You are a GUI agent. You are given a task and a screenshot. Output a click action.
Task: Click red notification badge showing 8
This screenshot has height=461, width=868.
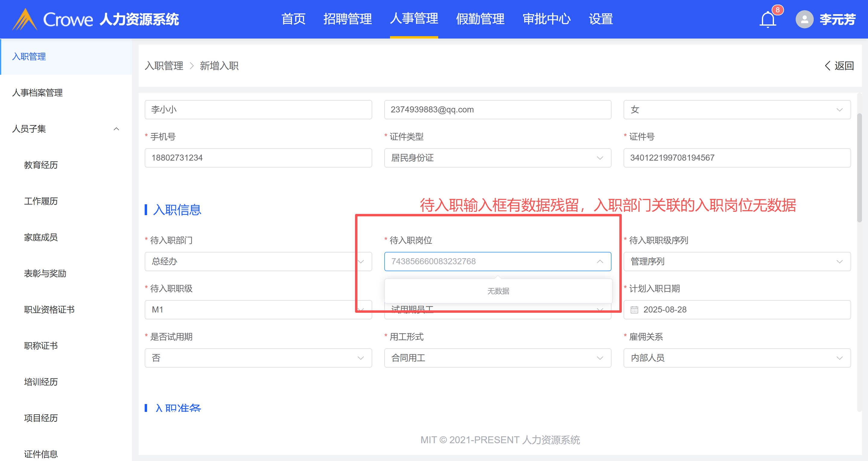point(777,9)
